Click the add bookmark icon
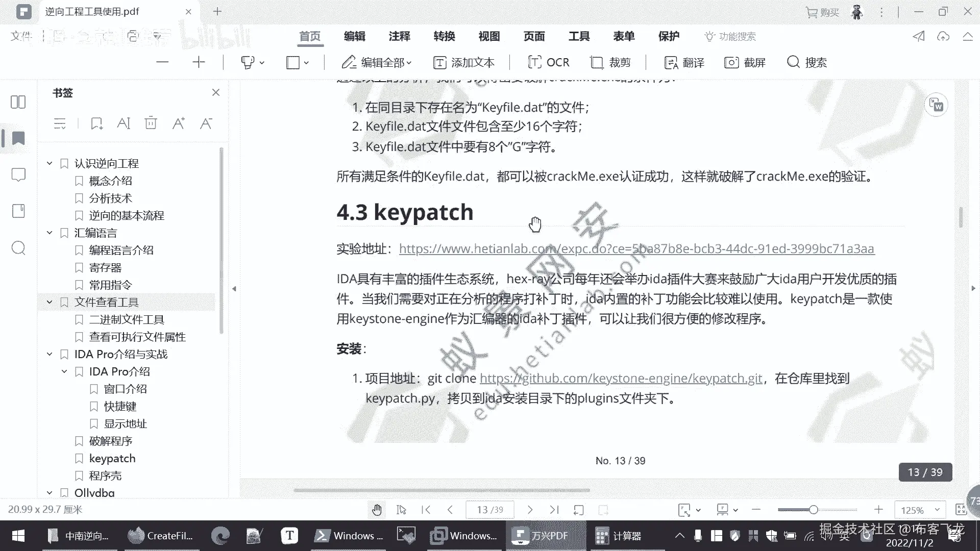The height and width of the screenshot is (551, 980). pyautogui.click(x=96, y=123)
